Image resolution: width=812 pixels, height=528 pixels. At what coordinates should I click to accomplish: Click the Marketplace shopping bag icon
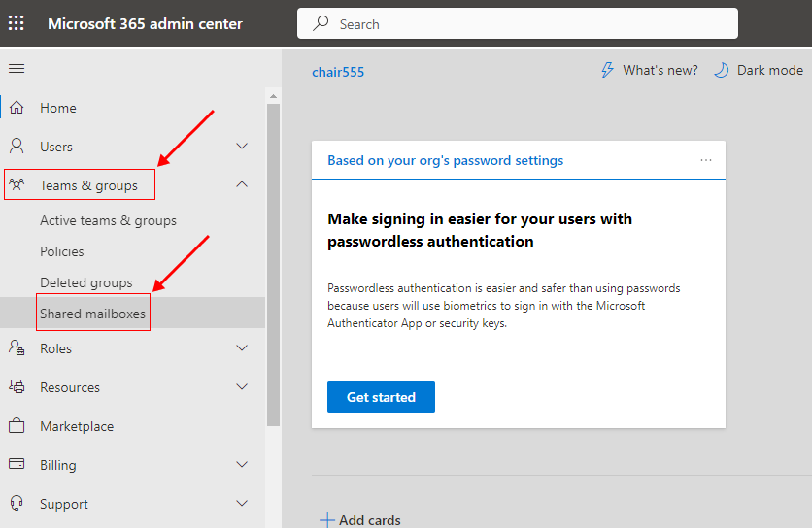click(17, 426)
